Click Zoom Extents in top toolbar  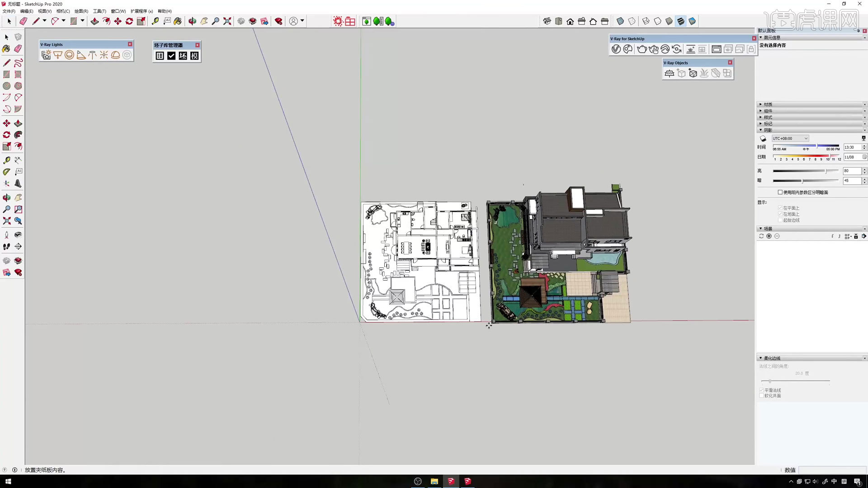point(227,21)
